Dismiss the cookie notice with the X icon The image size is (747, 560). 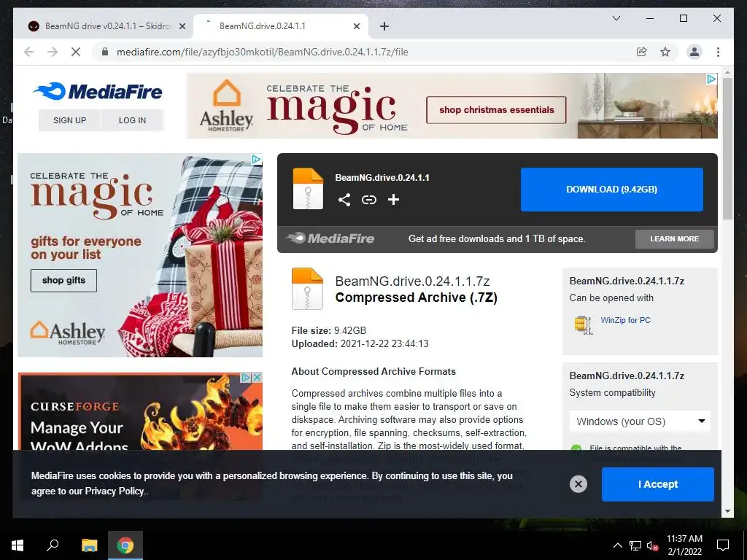578,484
